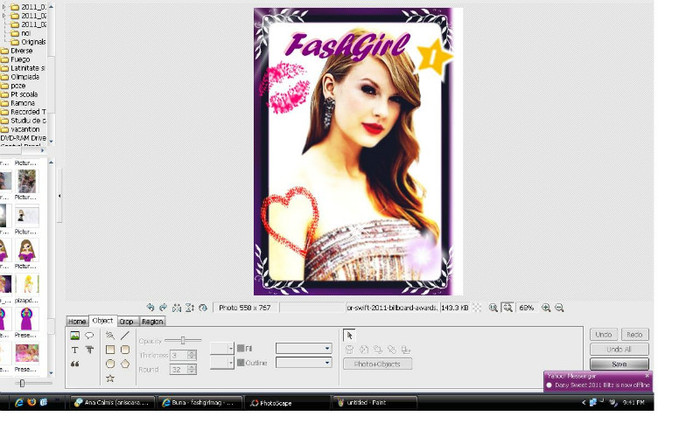Switch to the Region tab

click(x=152, y=321)
